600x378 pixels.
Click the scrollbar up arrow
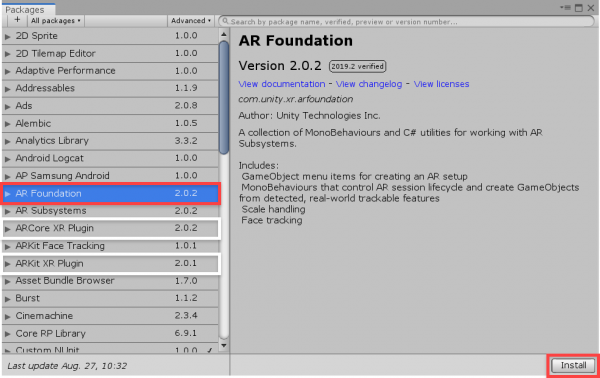click(x=224, y=34)
